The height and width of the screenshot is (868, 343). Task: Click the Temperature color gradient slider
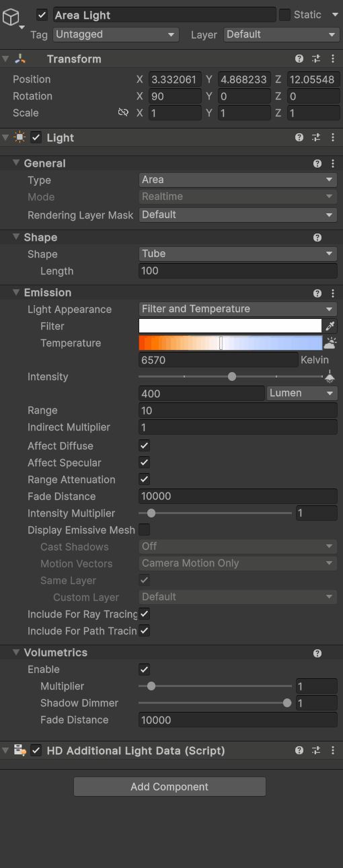click(230, 343)
